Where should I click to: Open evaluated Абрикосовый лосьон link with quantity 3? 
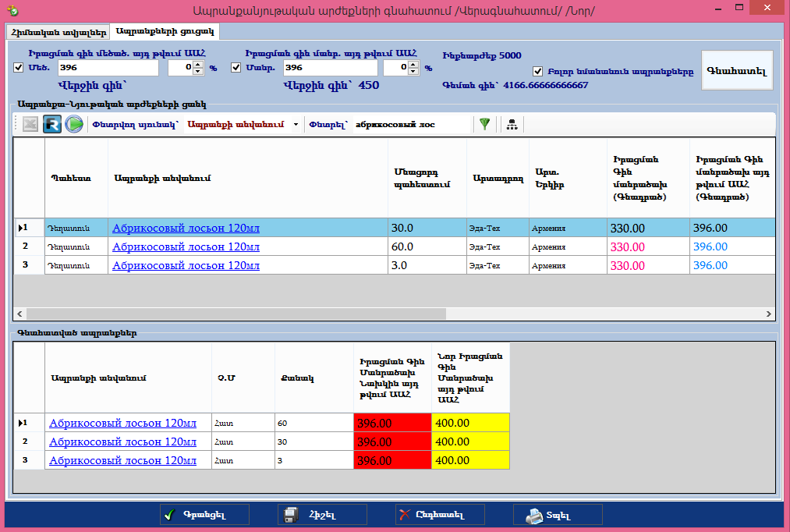click(123, 460)
